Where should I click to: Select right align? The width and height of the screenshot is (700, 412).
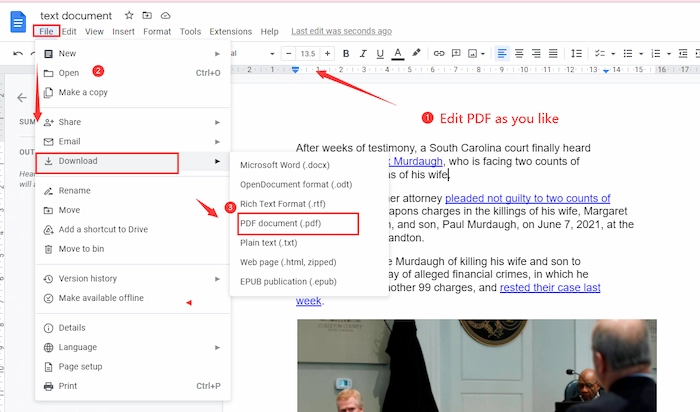[x=536, y=54]
